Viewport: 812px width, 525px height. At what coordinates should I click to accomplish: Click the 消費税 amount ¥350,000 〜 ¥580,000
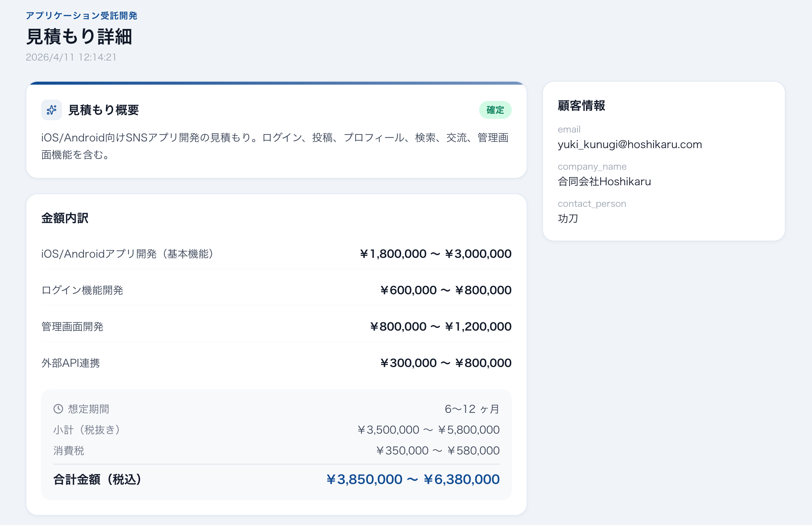(x=438, y=451)
